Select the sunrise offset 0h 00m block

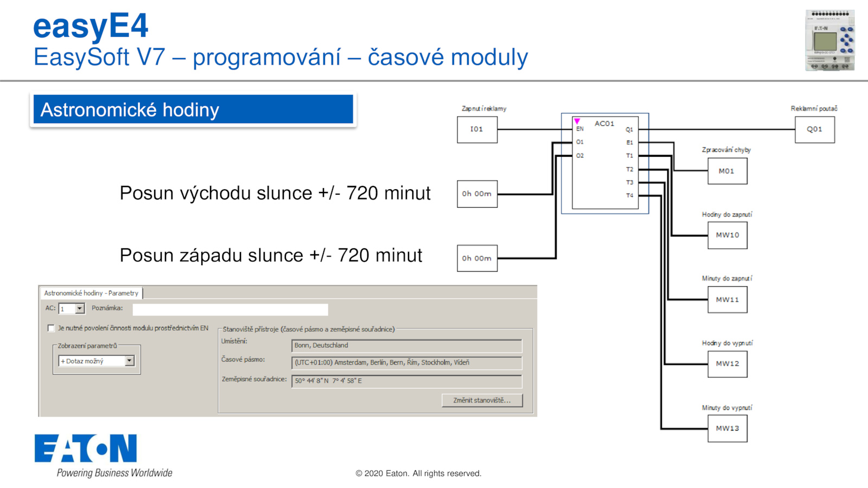click(477, 194)
